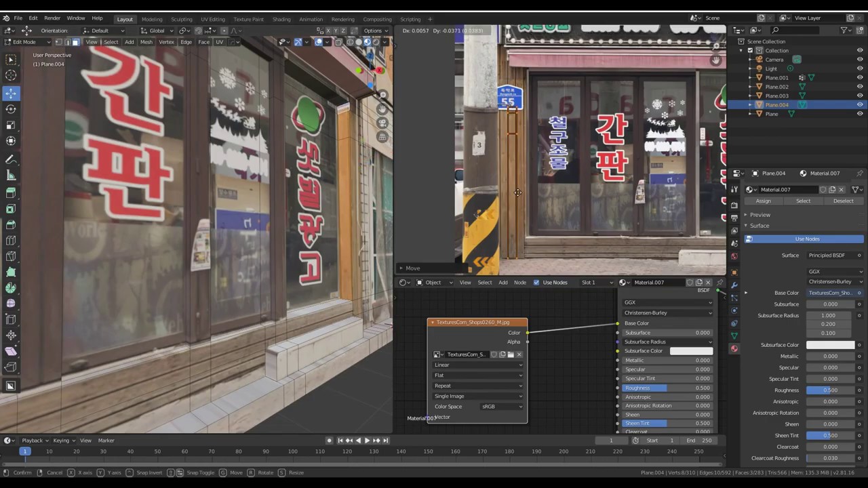Open the Modifiers wrench properties tab
This screenshot has height=488, width=868.
[x=734, y=284]
